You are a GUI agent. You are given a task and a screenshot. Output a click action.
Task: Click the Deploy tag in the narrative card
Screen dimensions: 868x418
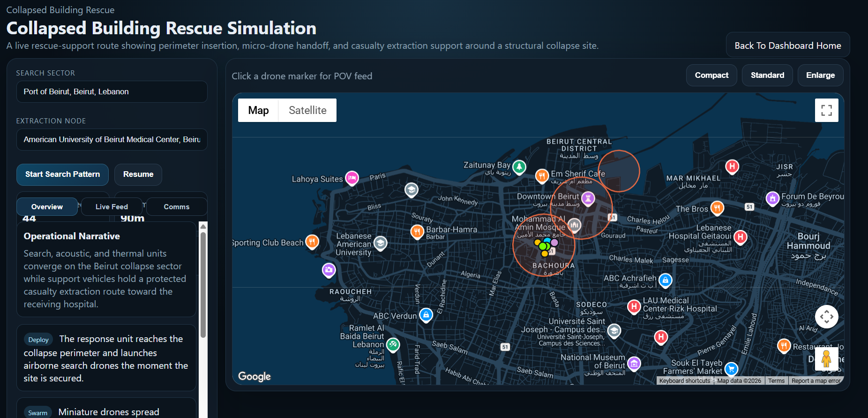pos(38,340)
